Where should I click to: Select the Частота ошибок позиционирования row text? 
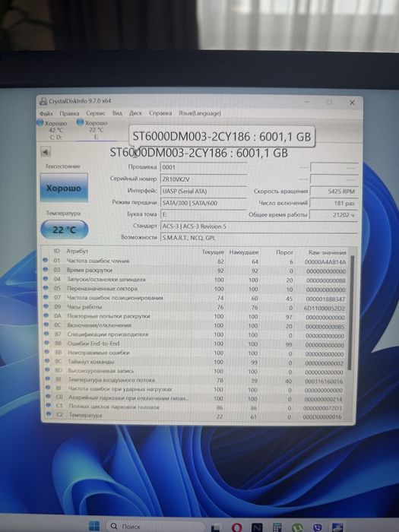click(x=115, y=298)
